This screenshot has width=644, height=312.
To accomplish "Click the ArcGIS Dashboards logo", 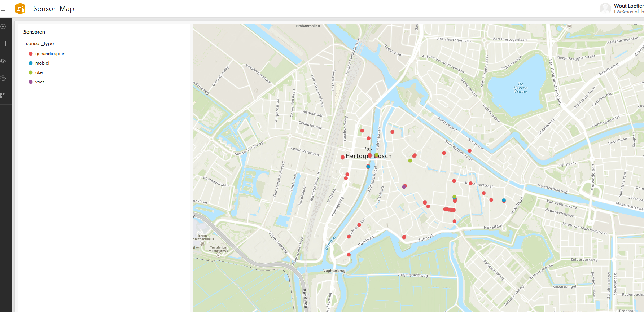I will 20,9.
